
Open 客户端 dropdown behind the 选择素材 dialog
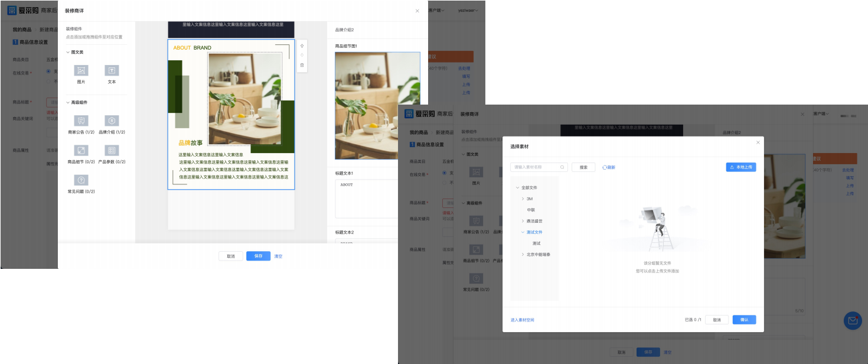pyautogui.click(x=823, y=113)
